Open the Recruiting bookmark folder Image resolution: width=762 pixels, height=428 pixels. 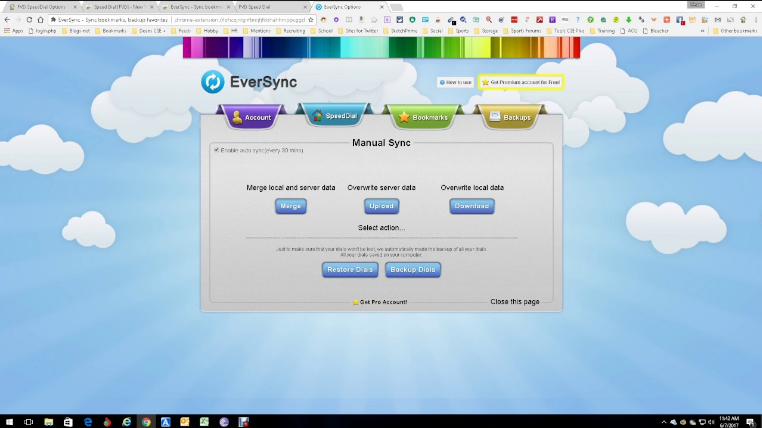291,31
